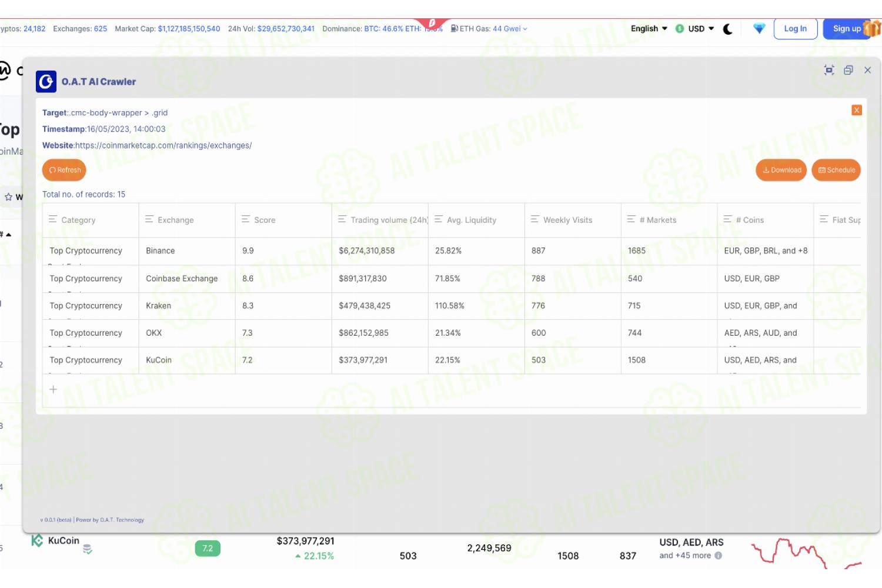
Task: Click the diamond rewards icon
Action: (x=760, y=28)
